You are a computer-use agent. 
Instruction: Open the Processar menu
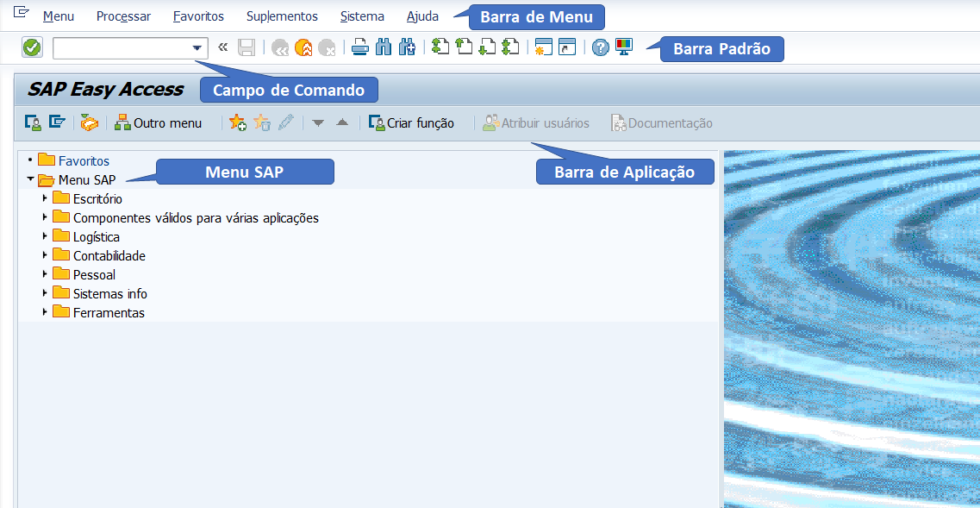point(124,17)
